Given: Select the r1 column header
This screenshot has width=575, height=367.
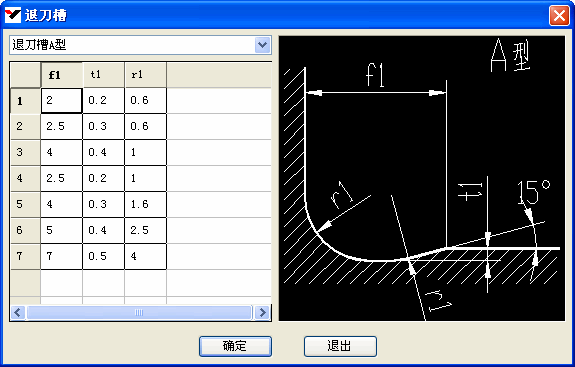Looking at the screenshot, I should tap(146, 75).
